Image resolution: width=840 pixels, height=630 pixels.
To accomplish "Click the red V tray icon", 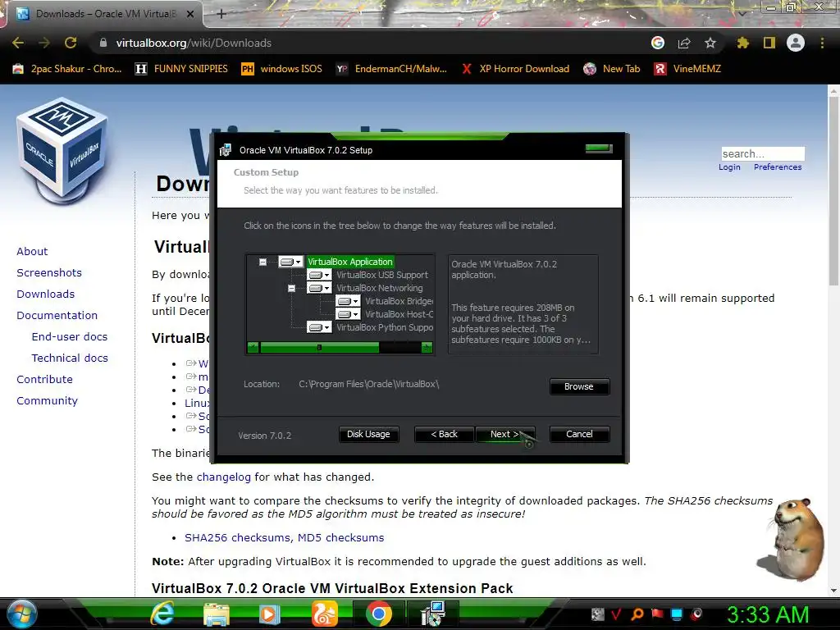I will (x=616, y=614).
